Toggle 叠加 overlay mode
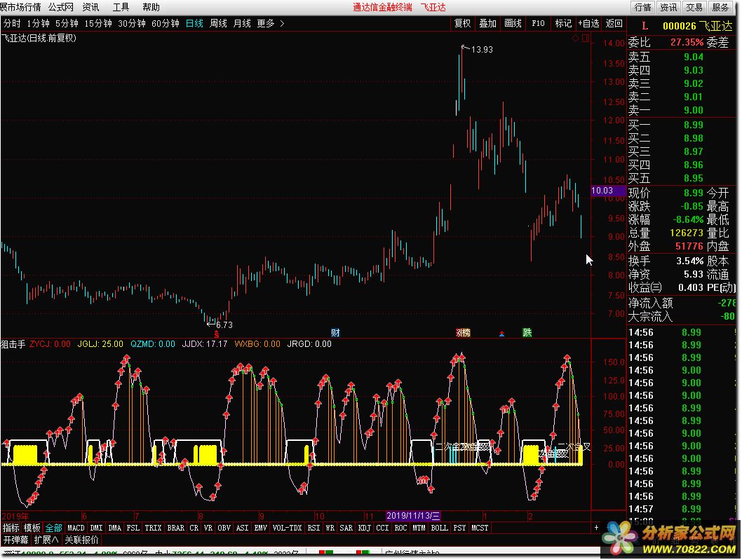742x560 pixels. click(487, 23)
